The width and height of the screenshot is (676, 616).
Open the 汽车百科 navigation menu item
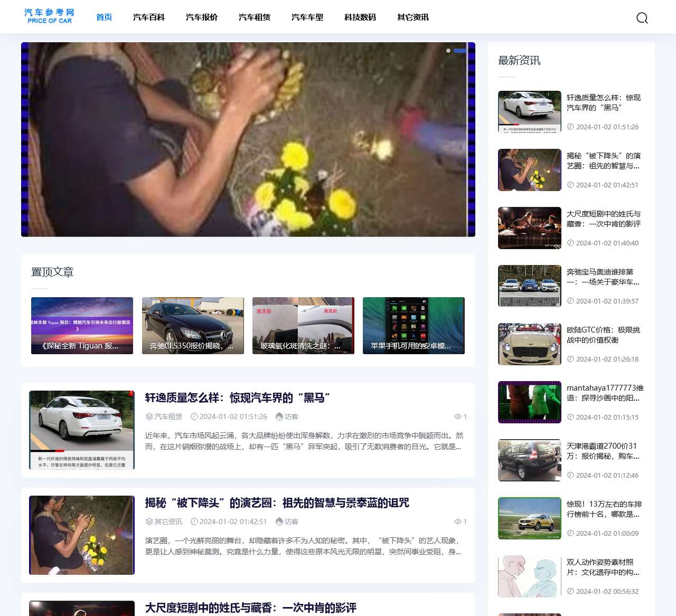pos(149,17)
